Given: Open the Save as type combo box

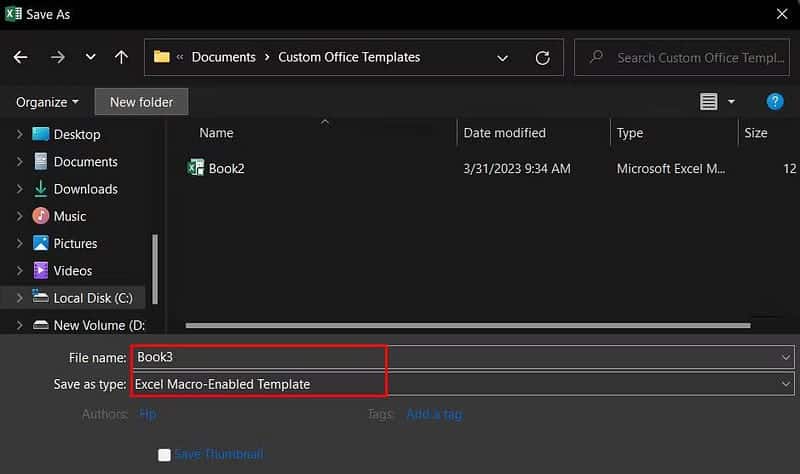Looking at the screenshot, I should click(463, 384).
